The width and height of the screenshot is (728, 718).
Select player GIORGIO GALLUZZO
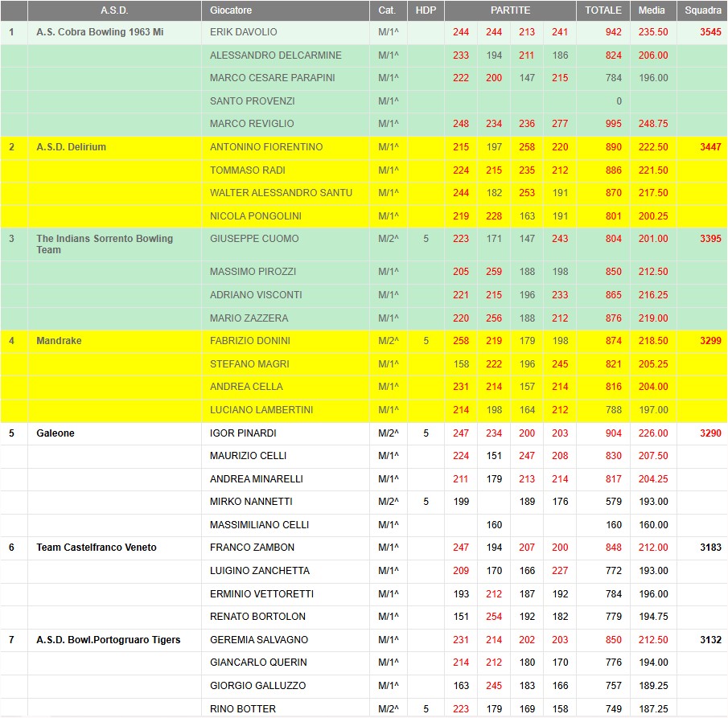click(x=257, y=686)
